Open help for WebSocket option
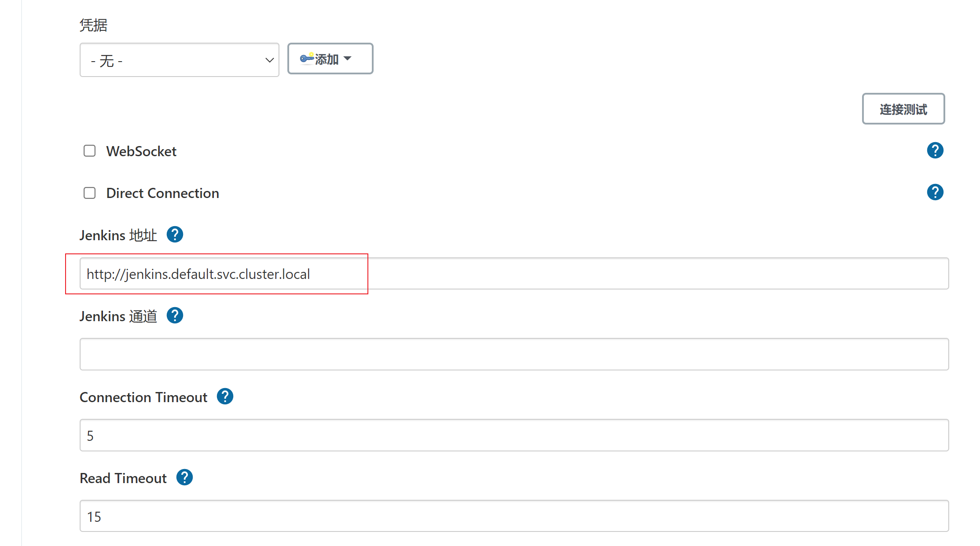This screenshot has width=980, height=546. 935,150
